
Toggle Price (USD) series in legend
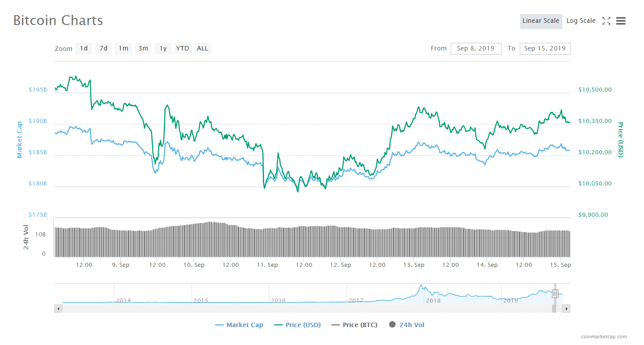297,325
